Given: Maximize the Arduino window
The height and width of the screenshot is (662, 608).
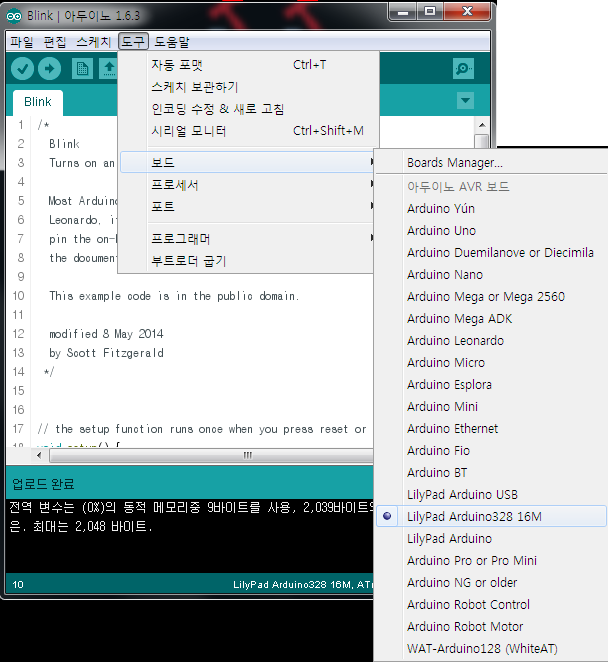Looking at the screenshot, I should coord(430,12).
